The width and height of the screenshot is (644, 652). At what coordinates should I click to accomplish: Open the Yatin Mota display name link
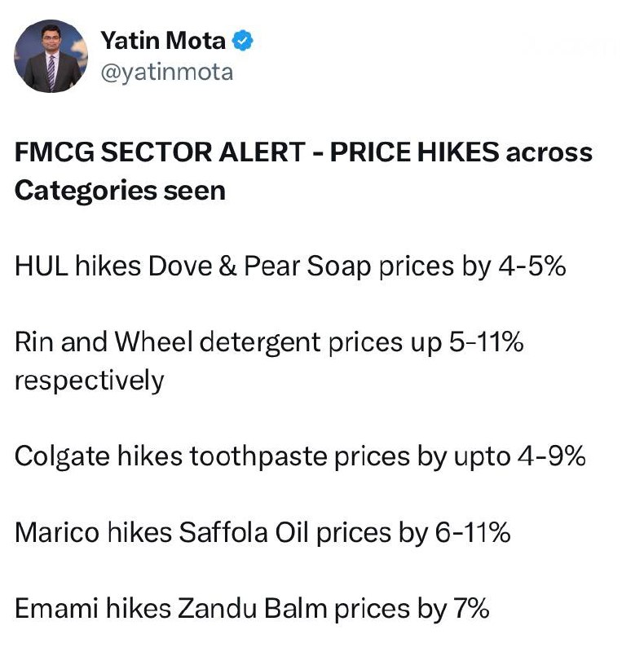click(x=163, y=41)
